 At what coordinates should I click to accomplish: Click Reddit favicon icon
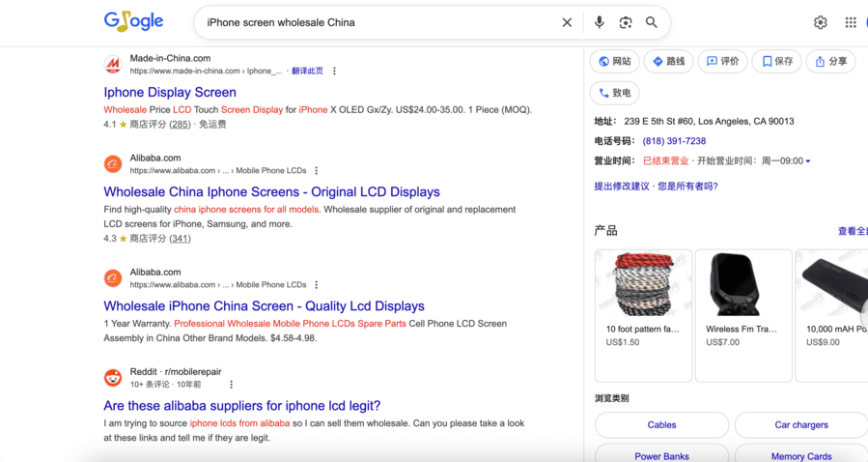pyautogui.click(x=113, y=378)
